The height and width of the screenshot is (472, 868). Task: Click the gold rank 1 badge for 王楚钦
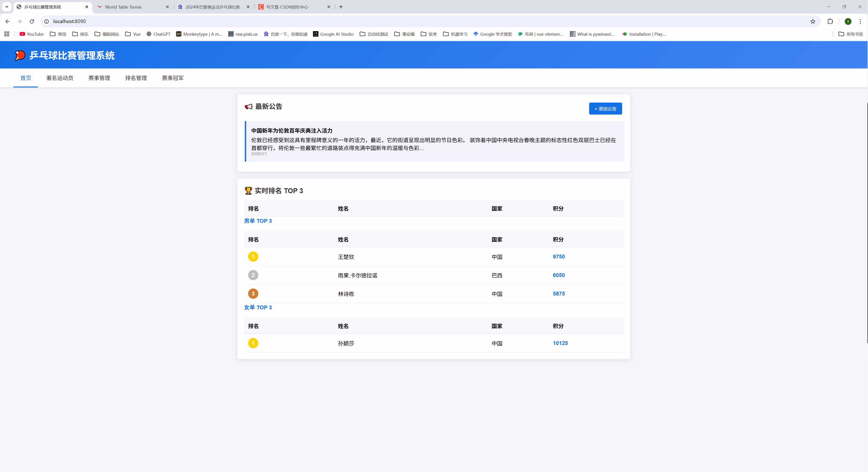tap(253, 257)
